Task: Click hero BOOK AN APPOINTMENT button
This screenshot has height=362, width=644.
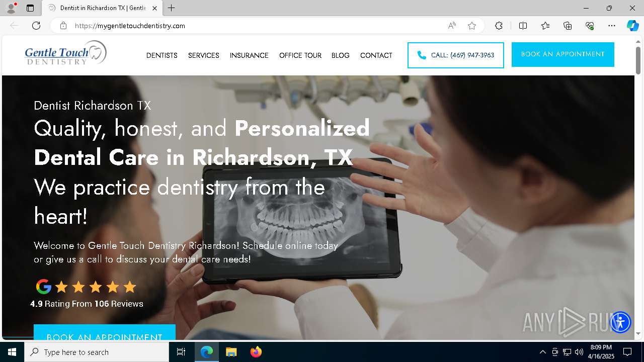Action: pyautogui.click(x=105, y=332)
